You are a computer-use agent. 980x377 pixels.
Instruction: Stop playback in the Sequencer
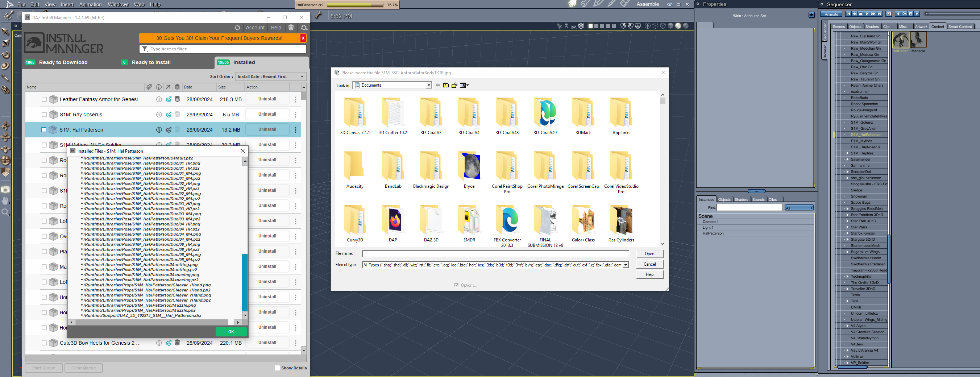pos(861,14)
